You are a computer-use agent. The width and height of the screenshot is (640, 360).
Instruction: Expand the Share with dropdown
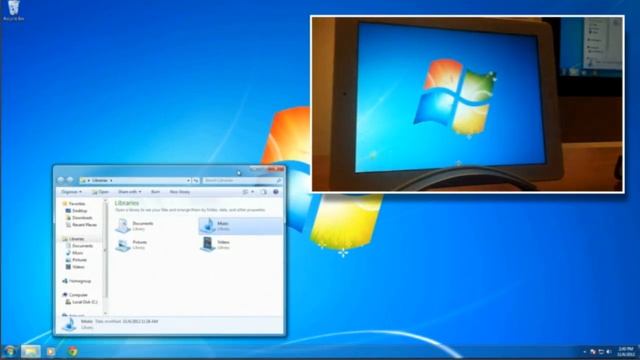click(x=129, y=192)
